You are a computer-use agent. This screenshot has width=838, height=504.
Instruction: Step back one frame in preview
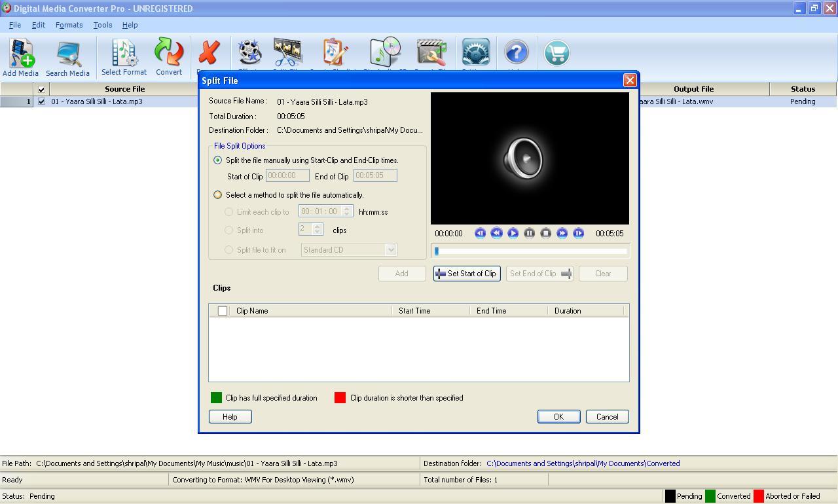pos(480,233)
